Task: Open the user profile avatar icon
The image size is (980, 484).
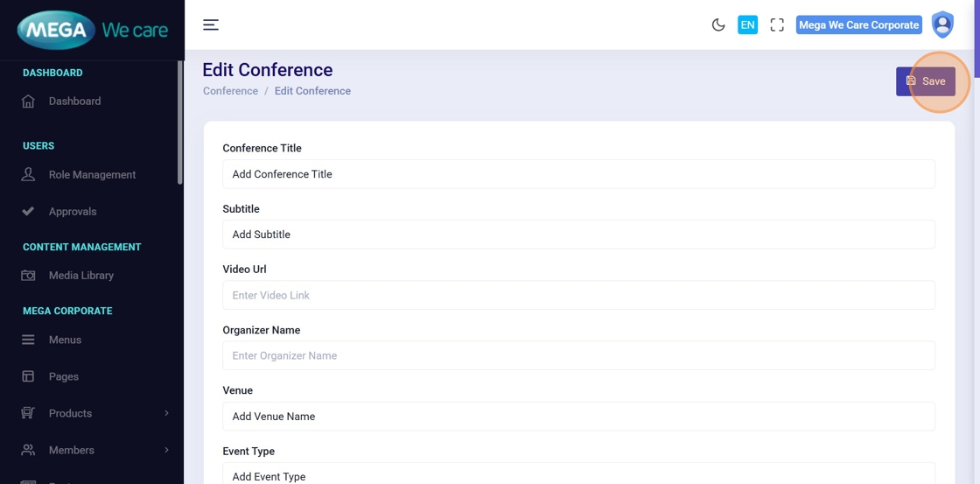Action: [942, 25]
